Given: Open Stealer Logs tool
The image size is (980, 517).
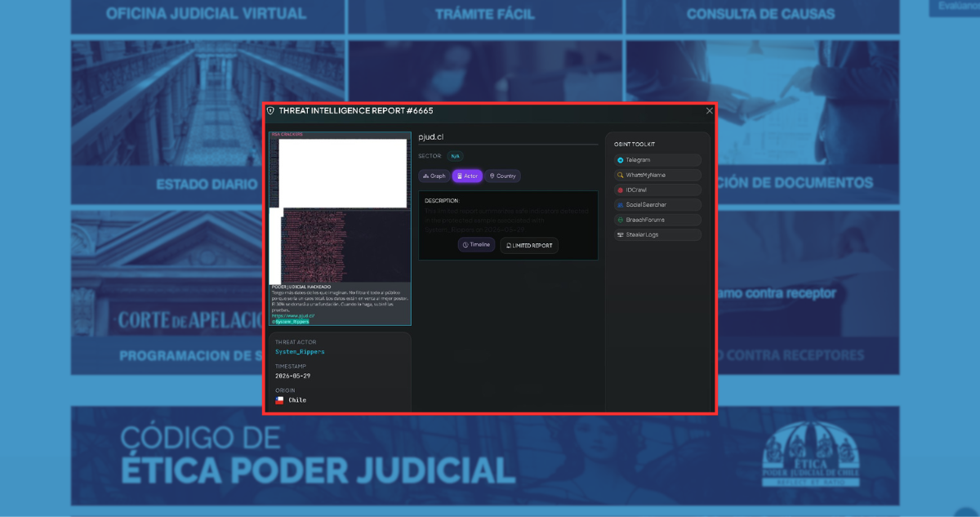Looking at the screenshot, I should click(657, 234).
